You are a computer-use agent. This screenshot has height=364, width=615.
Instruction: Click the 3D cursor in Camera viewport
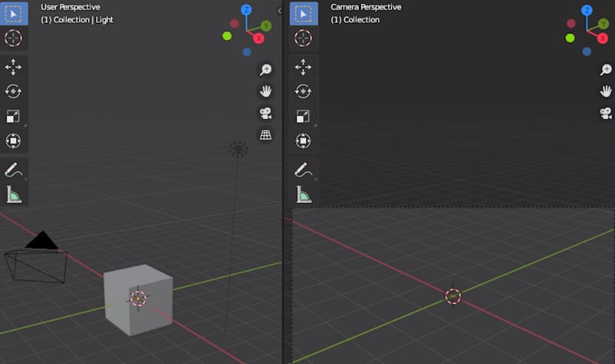pyautogui.click(x=453, y=297)
